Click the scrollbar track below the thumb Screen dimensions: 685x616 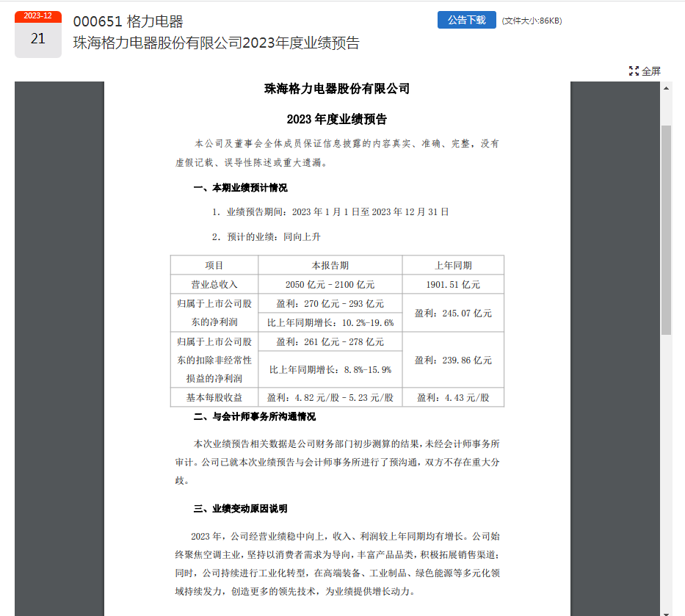click(x=666, y=472)
